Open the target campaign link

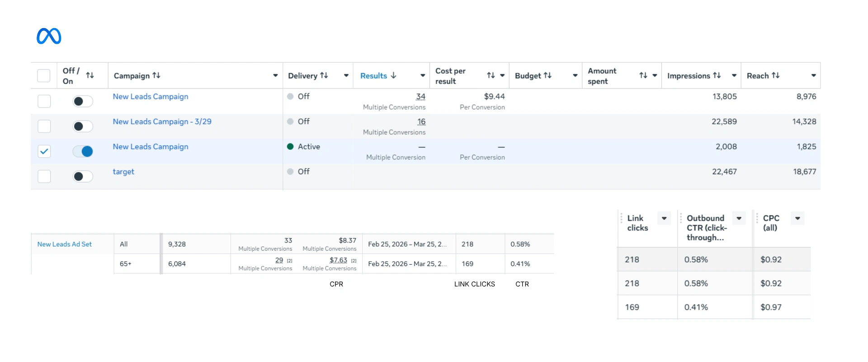coord(123,172)
